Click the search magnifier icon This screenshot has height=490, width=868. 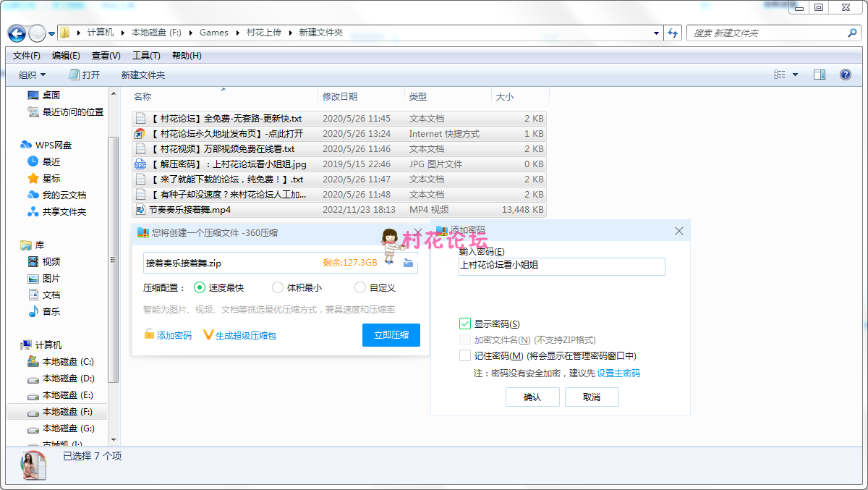pyautogui.click(x=852, y=33)
